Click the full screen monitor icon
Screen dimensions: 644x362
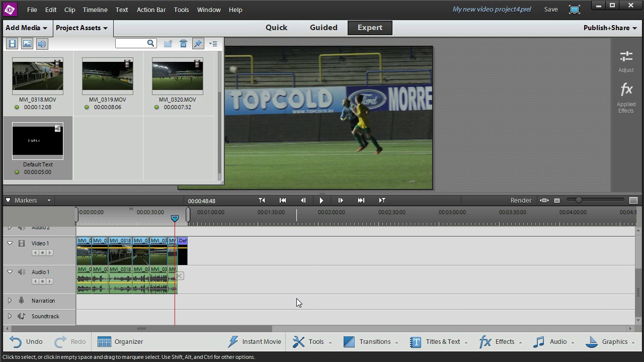(574, 10)
